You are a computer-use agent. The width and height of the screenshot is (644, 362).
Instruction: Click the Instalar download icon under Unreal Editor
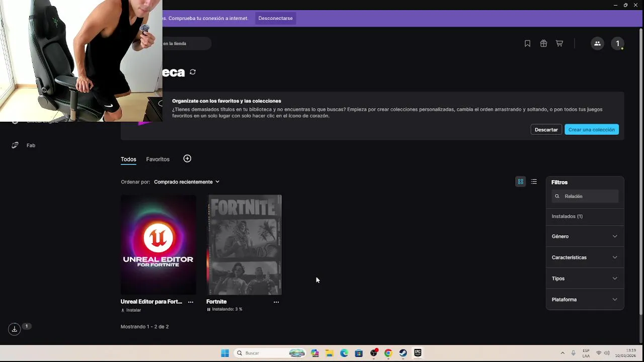[123, 310]
